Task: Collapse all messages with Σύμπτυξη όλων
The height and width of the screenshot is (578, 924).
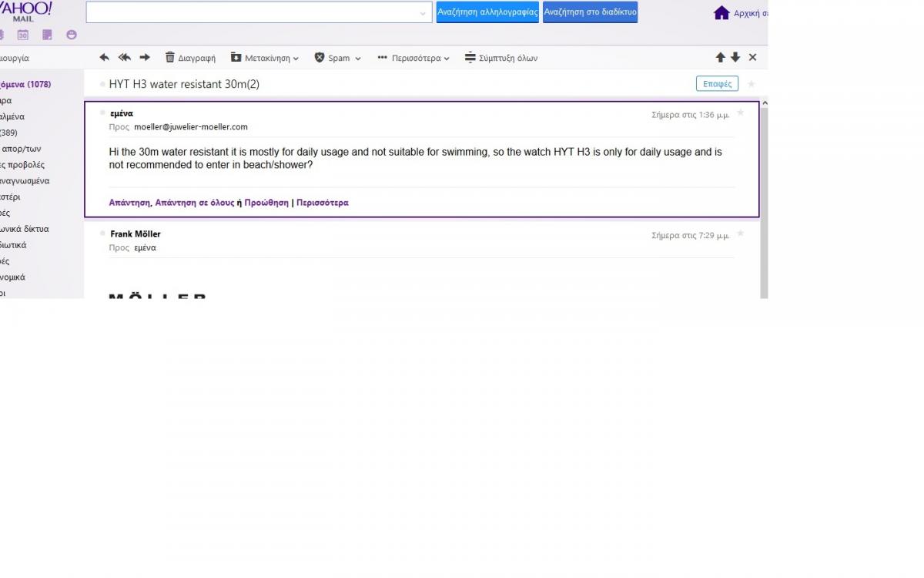Action: pos(501,58)
